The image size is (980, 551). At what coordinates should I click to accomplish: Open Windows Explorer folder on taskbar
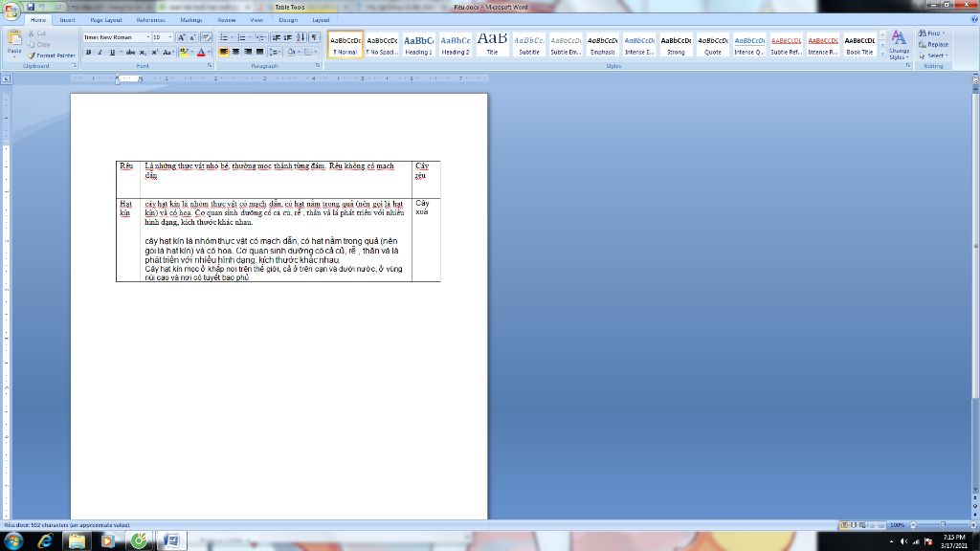point(77,541)
